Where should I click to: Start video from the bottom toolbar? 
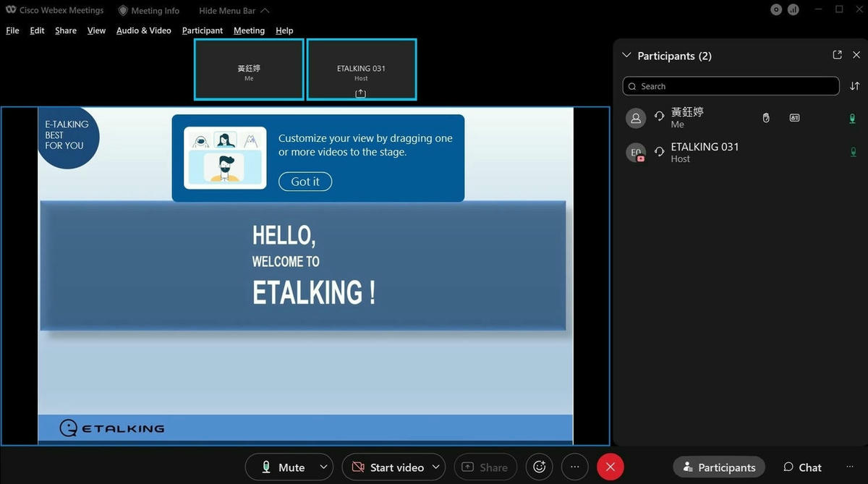[388, 467]
